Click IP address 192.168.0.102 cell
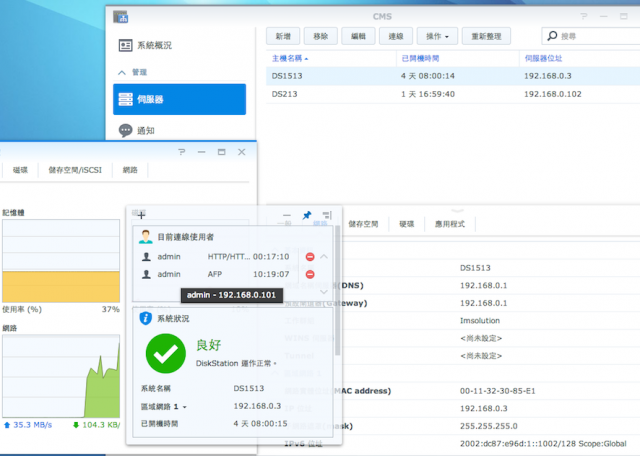Screen dimensions: 640x456 click(x=553, y=94)
